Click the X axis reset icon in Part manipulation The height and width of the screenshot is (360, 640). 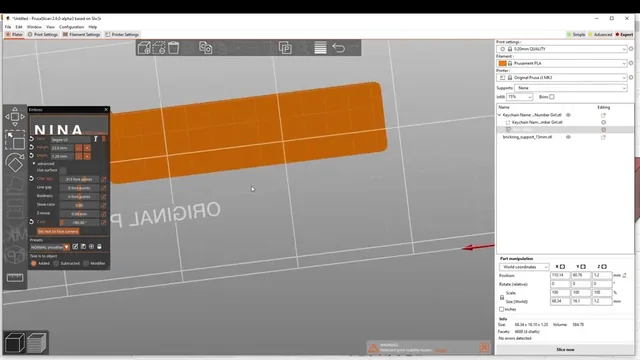[562, 267]
